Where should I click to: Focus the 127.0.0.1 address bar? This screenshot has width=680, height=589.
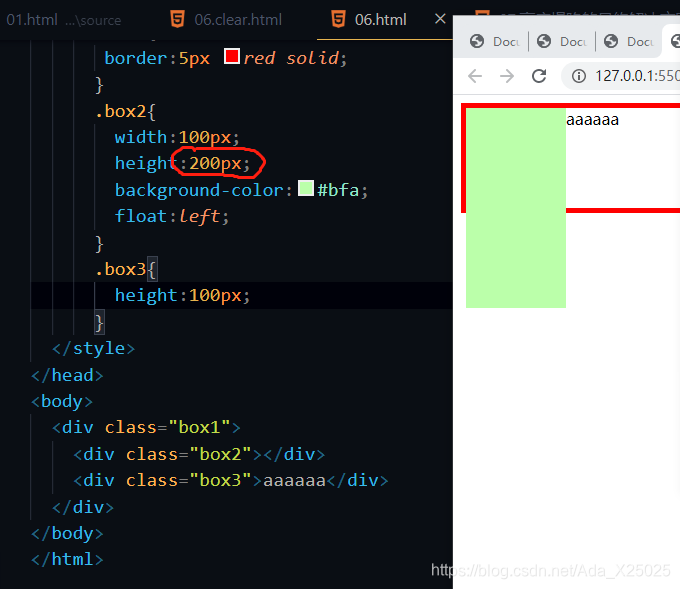click(621, 76)
